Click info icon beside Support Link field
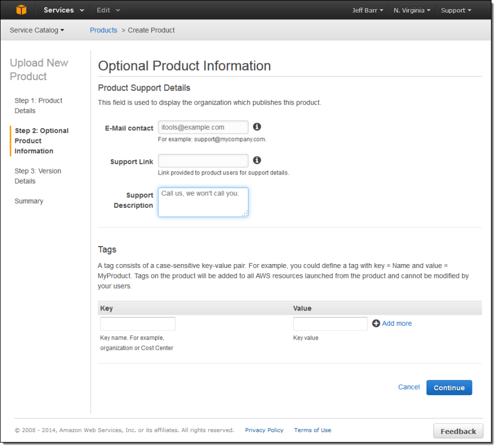This screenshot has height=448, width=497. [x=257, y=160]
